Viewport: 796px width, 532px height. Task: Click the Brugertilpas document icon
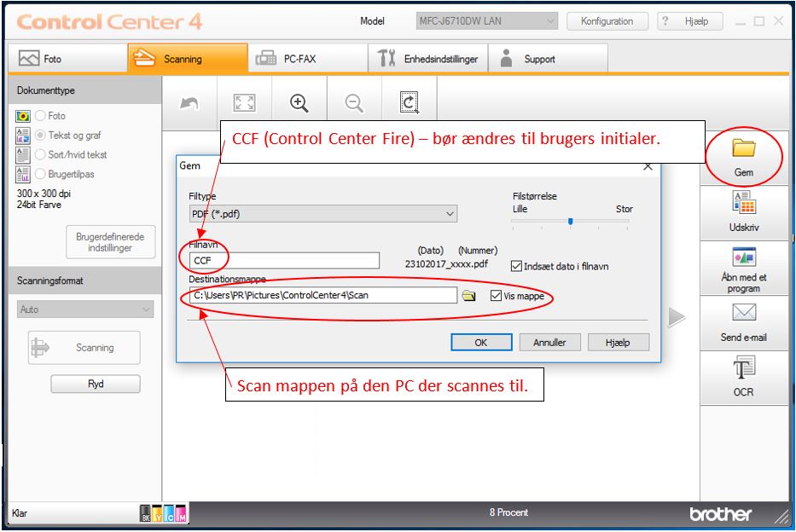(x=22, y=174)
